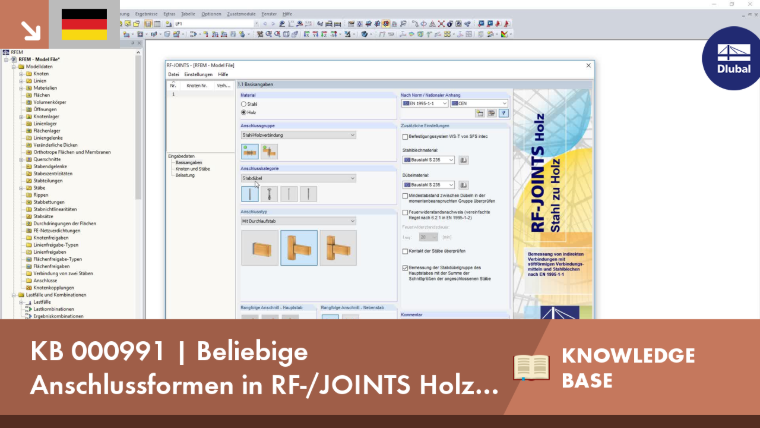Open the EN 1995-1-1 standard dropdown
Screen dimensions: 760x428
click(x=425, y=103)
